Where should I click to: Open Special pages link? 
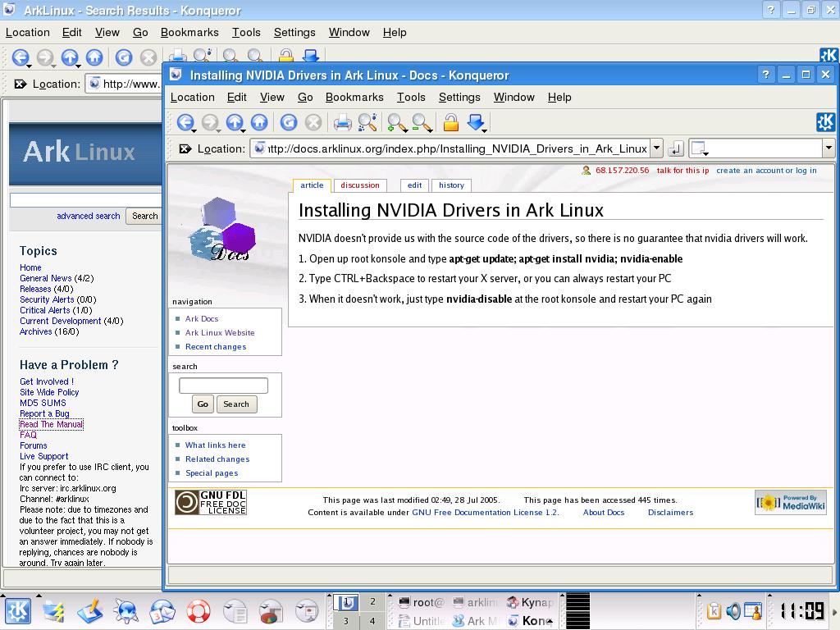[x=212, y=473]
